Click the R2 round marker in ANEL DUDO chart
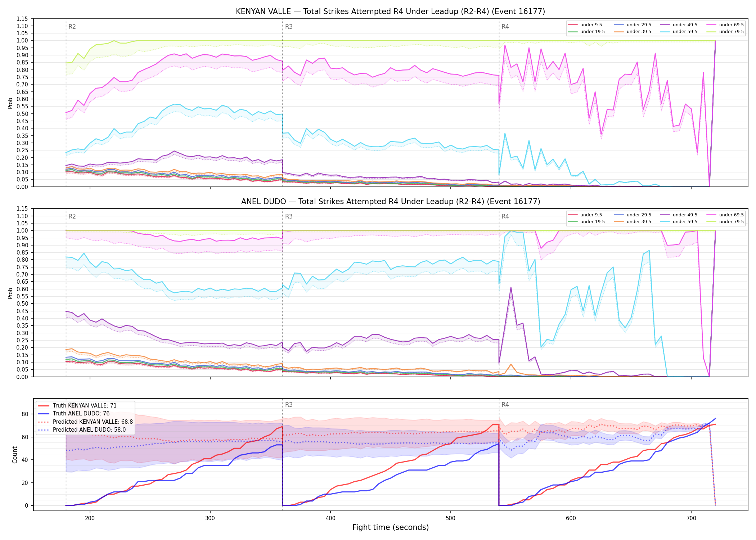756x540 pixels. [72, 216]
